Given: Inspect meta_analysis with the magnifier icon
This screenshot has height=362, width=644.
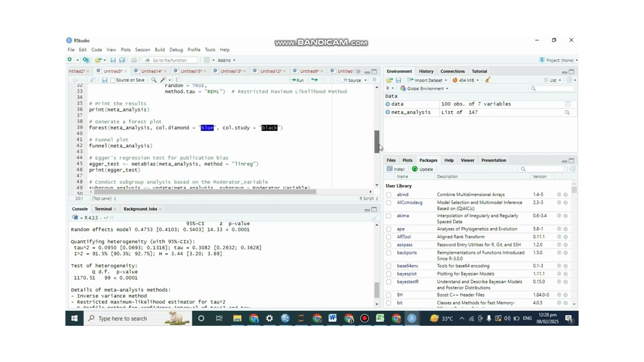Looking at the screenshot, I should [x=568, y=113].
